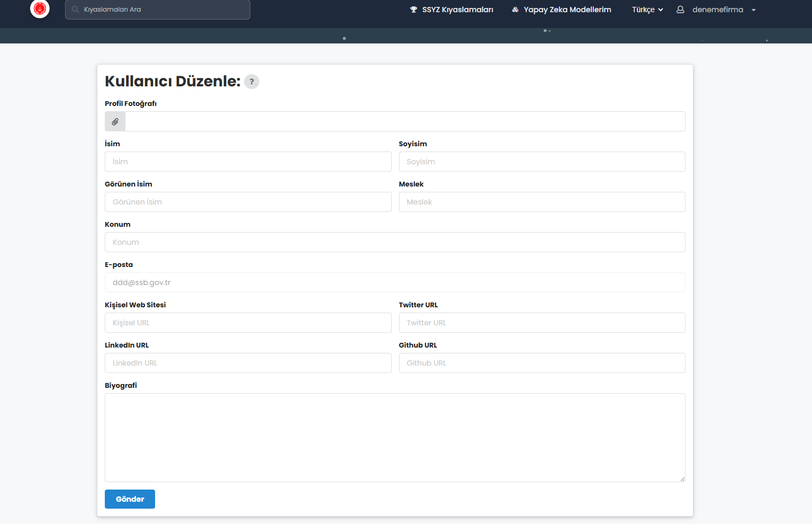Click the help question mark icon
This screenshot has height=524, width=812.
pos(251,82)
